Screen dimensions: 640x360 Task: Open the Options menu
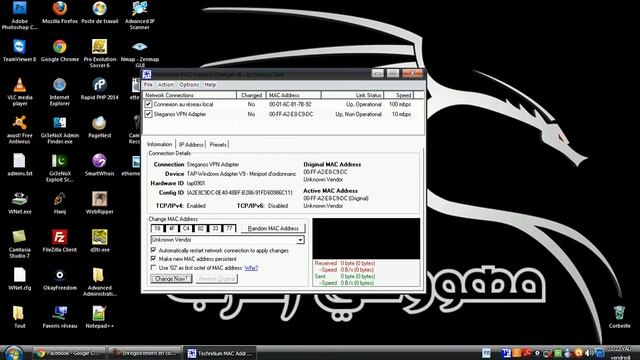[x=189, y=84]
